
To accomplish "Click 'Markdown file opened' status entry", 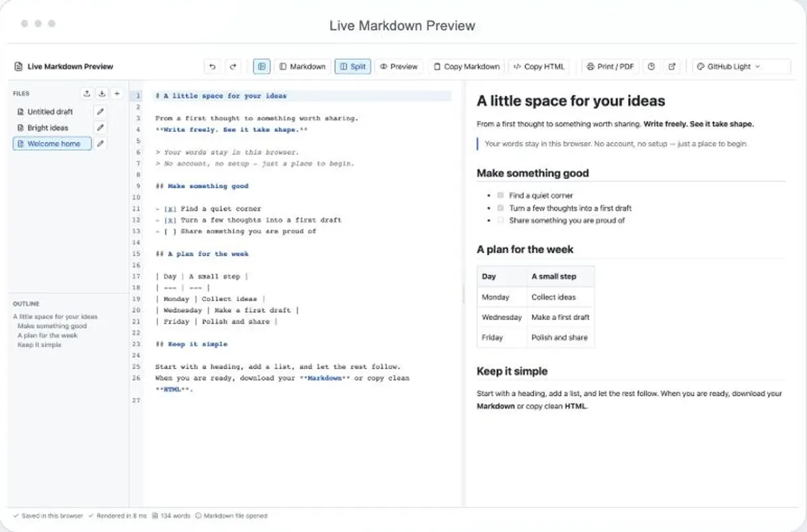I will click(231, 516).
